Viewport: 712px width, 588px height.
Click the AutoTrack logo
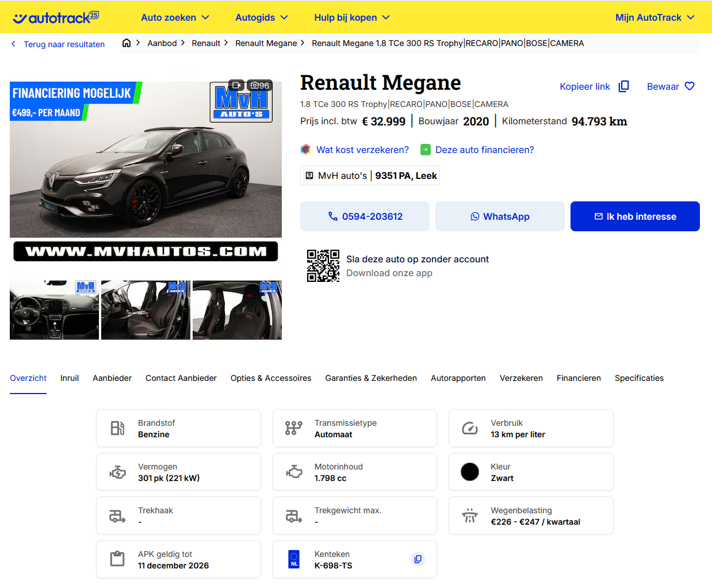coord(56,18)
